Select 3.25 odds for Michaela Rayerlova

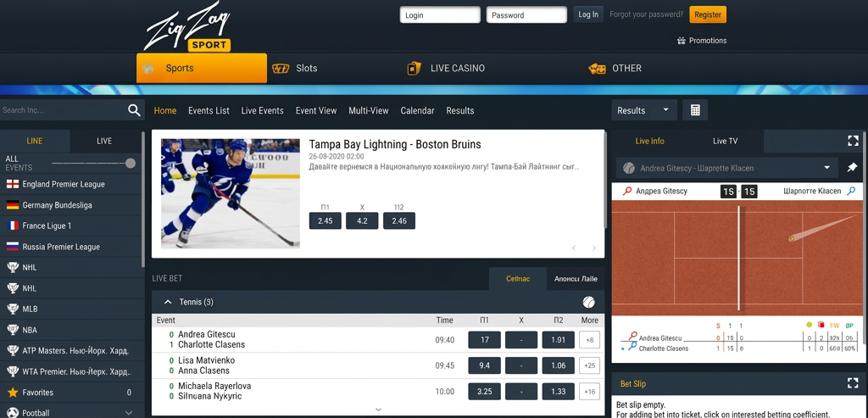point(484,392)
